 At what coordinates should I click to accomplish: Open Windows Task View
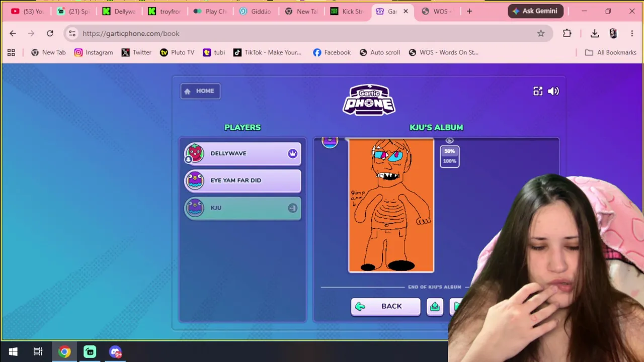pyautogui.click(x=38, y=352)
